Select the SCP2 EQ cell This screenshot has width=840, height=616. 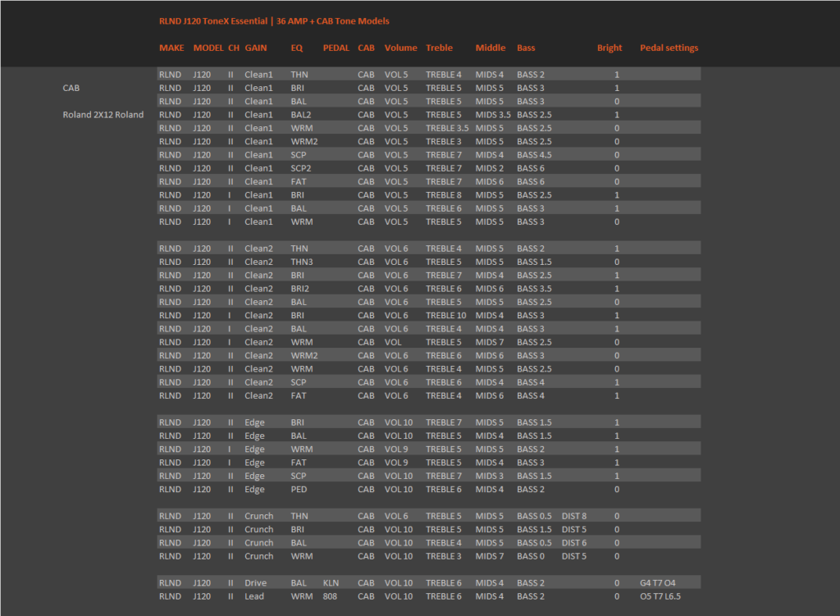point(301,168)
